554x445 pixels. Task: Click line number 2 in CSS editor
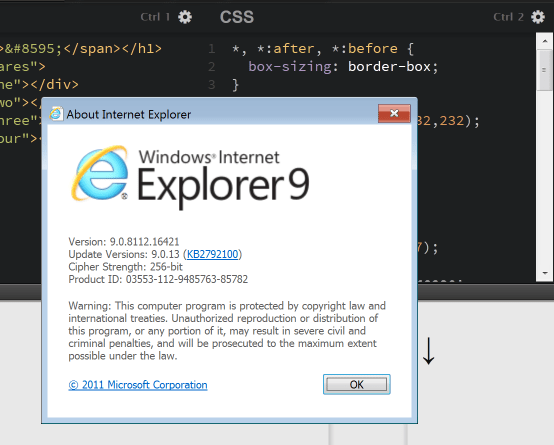click(x=212, y=66)
